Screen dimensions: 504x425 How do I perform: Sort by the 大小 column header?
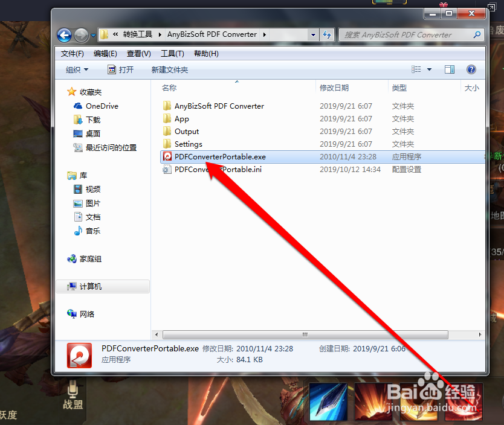[x=471, y=88]
